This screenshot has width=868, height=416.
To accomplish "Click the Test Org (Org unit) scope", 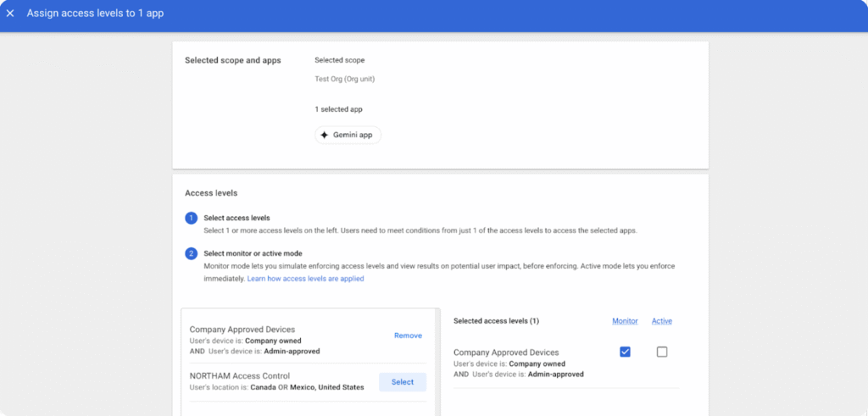I will coord(344,80).
